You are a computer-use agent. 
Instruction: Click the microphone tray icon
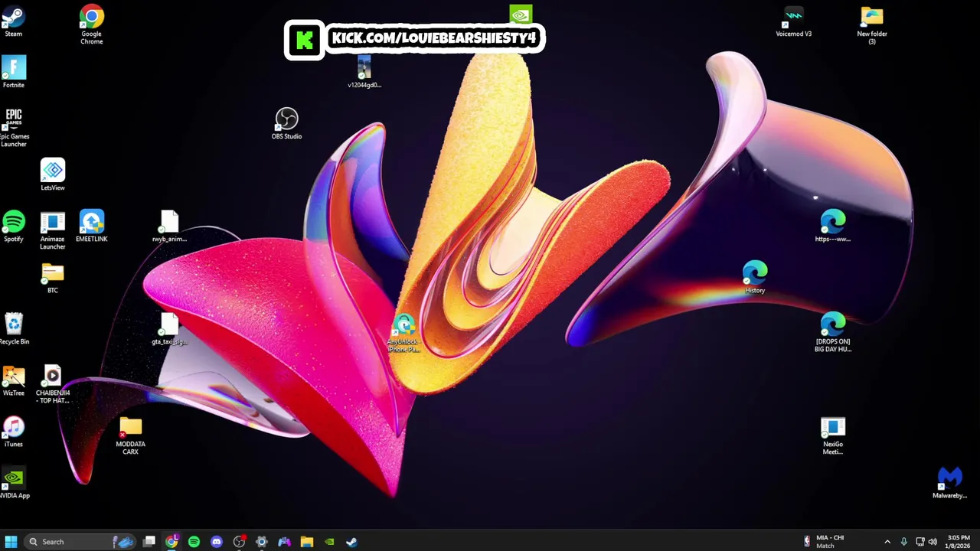click(x=904, y=542)
